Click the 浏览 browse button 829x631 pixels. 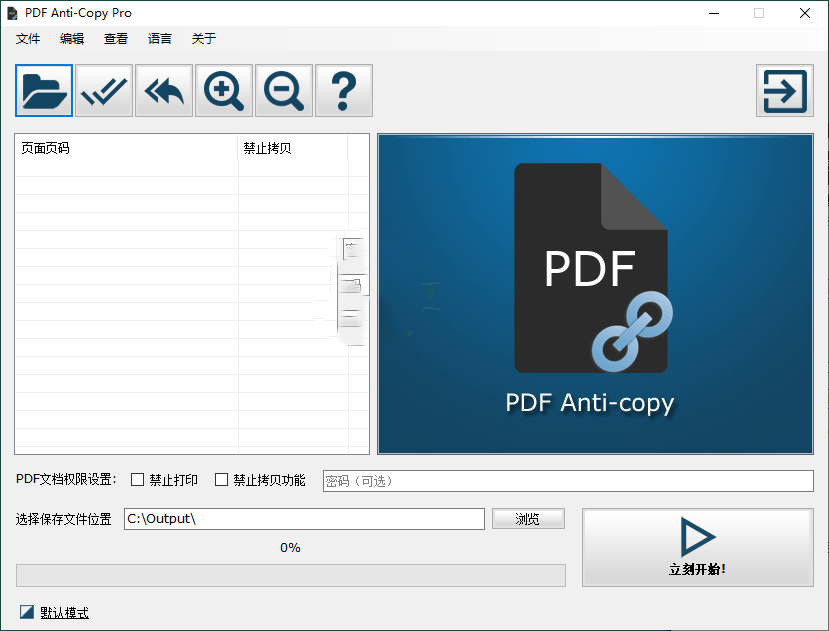tap(528, 519)
